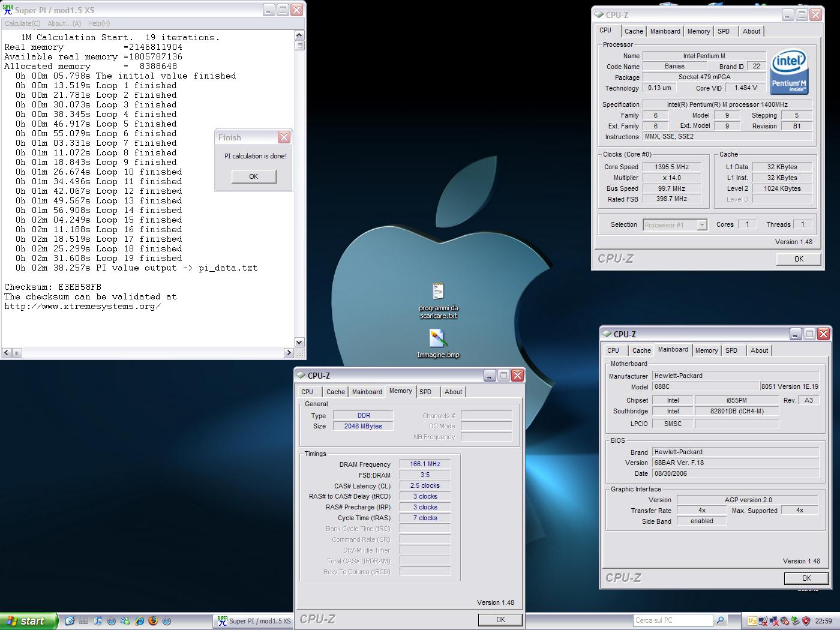This screenshot has height=630, width=840.
Task: Click the 'Cerca sul PC' search field
Action: tap(673, 620)
